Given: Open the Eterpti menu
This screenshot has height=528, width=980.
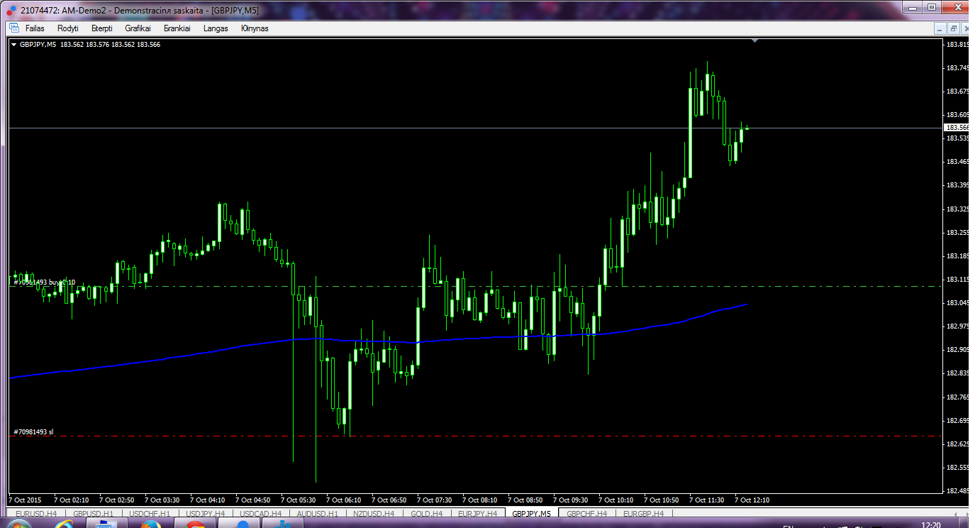Looking at the screenshot, I should (101, 28).
